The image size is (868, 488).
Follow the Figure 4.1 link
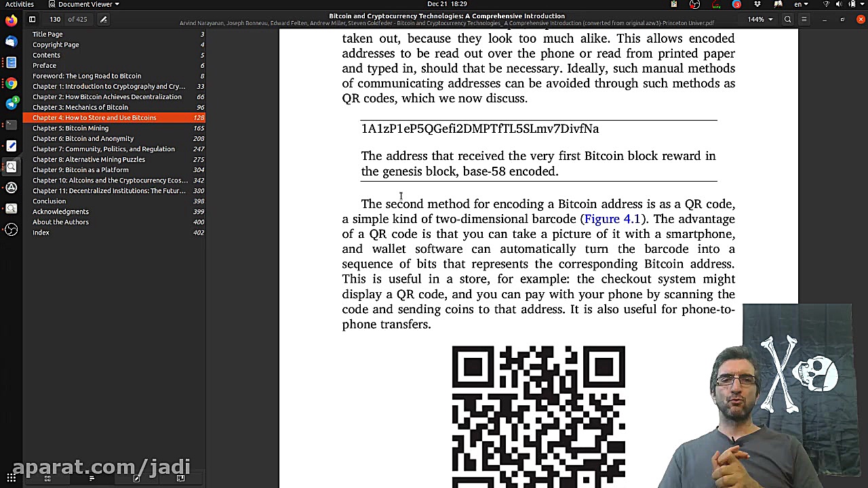pyautogui.click(x=612, y=219)
